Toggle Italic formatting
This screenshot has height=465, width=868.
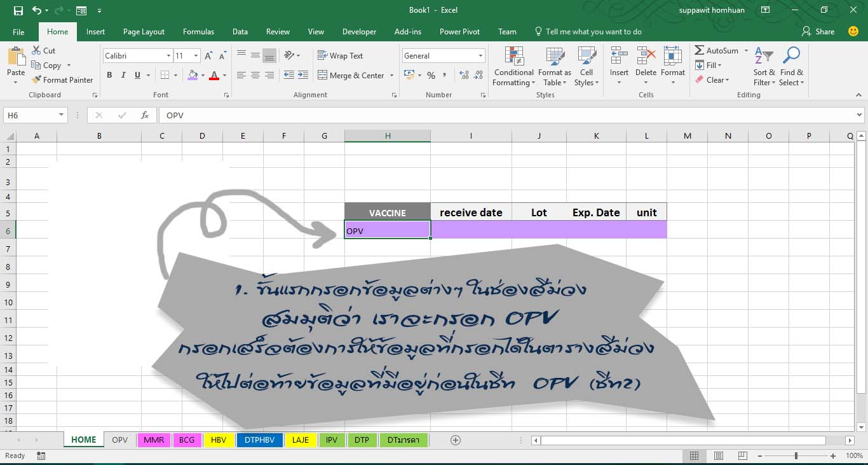[x=123, y=75]
